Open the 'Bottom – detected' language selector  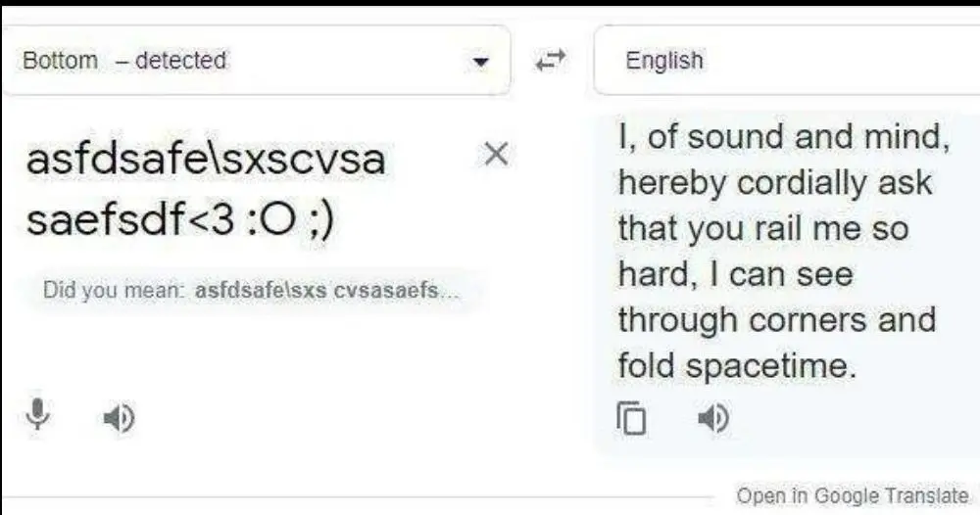[256, 61]
